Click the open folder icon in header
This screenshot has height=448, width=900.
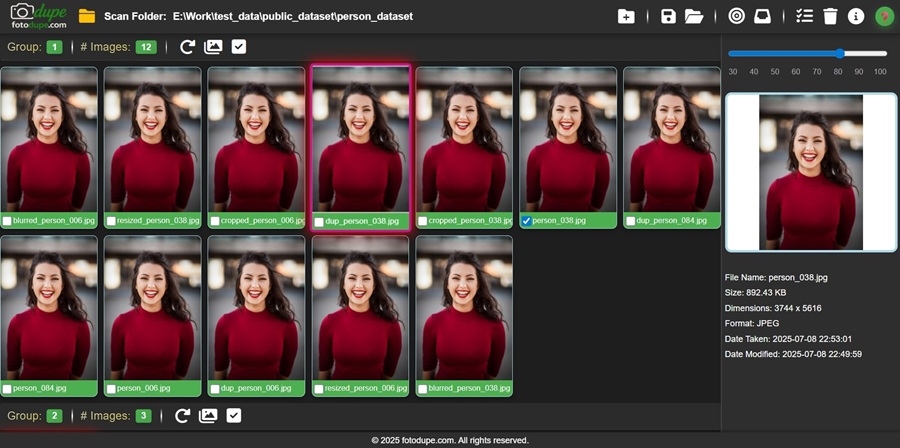coord(694,16)
